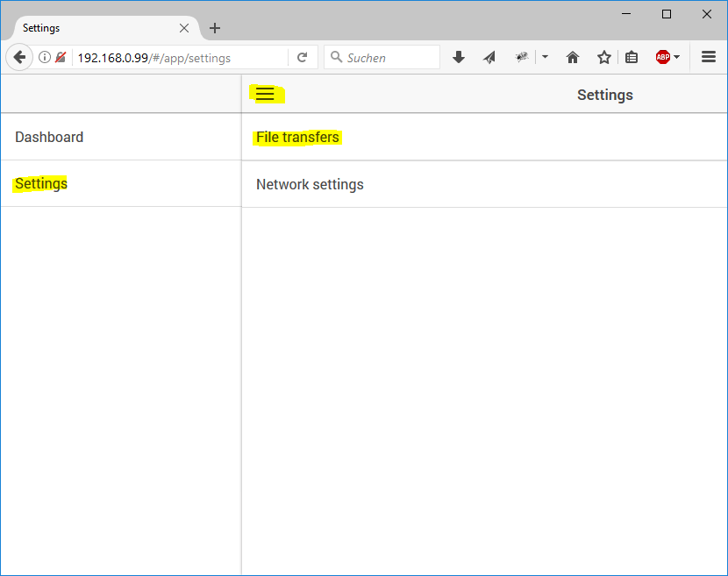Go back with the browser back arrow
The image size is (728, 576).
tap(18, 58)
